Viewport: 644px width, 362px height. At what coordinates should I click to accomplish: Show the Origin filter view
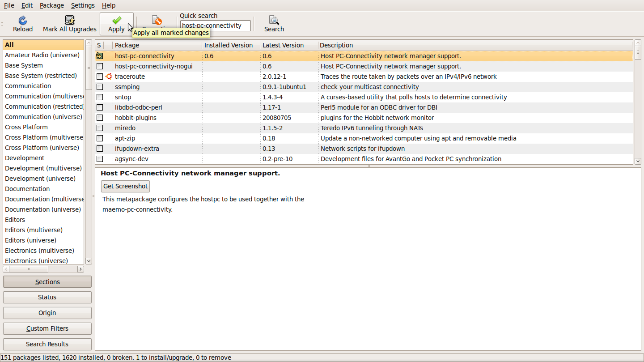coord(47,313)
